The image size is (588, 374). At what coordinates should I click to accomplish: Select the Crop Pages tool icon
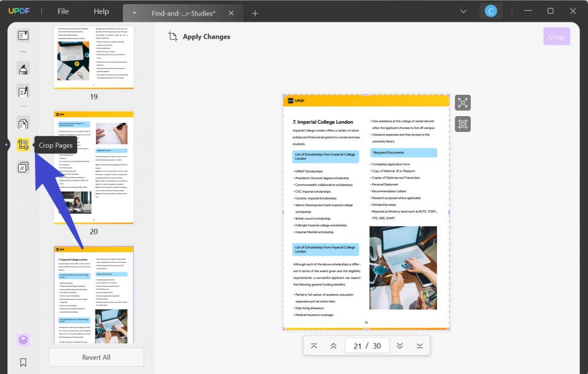(23, 145)
